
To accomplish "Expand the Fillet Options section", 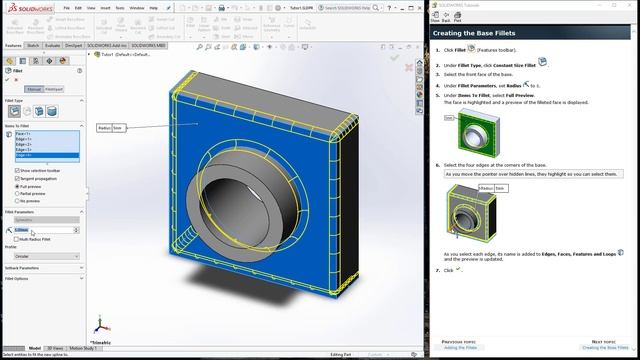I will pyautogui.click(x=81, y=278).
